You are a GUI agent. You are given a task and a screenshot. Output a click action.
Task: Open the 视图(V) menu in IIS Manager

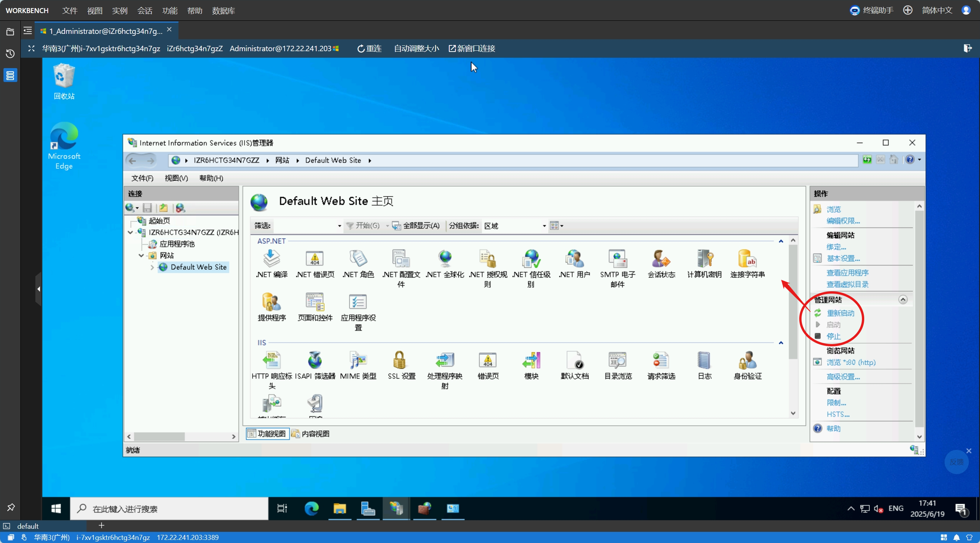tap(176, 178)
